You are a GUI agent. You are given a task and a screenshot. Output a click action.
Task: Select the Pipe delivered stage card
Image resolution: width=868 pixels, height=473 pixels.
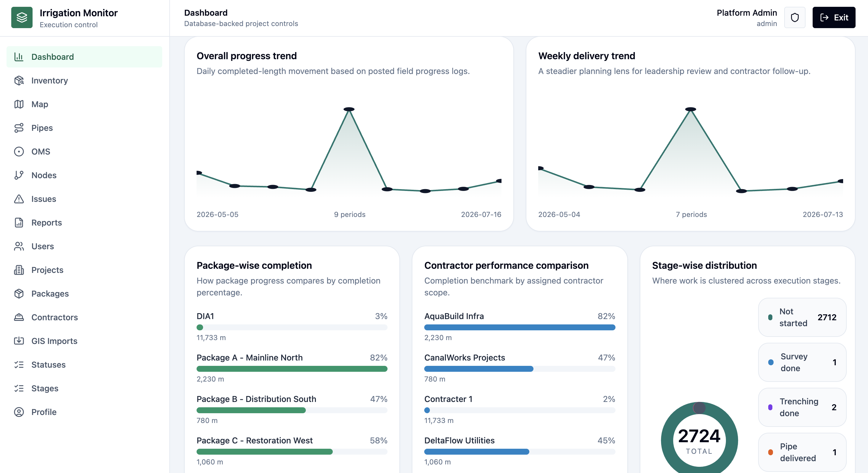click(x=802, y=453)
